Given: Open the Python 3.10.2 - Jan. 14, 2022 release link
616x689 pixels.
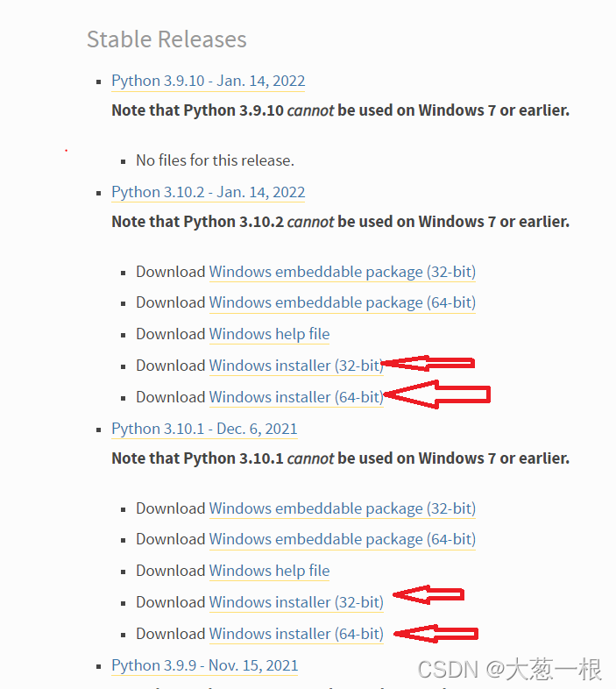Looking at the screenshot, I should tap(208, 193).
